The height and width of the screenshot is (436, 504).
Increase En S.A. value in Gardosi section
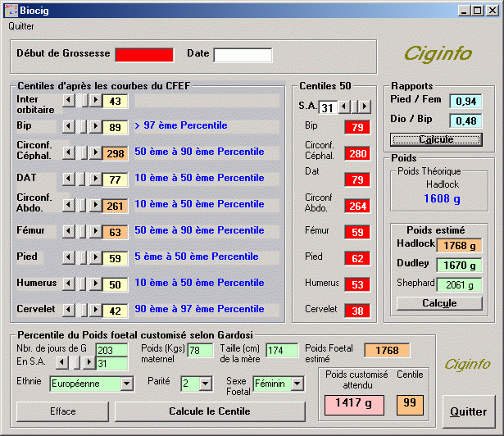(x=89, y=363)
